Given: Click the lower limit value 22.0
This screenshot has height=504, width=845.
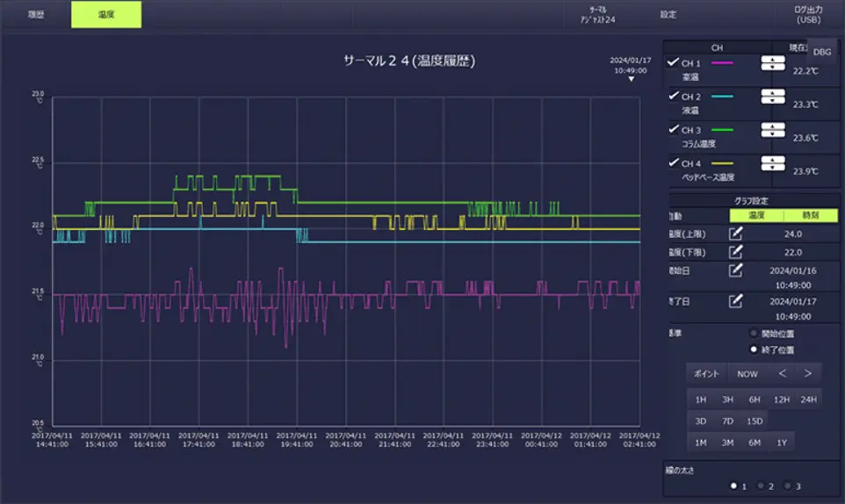Looking at the screenshot, I should tap(792, 252).
